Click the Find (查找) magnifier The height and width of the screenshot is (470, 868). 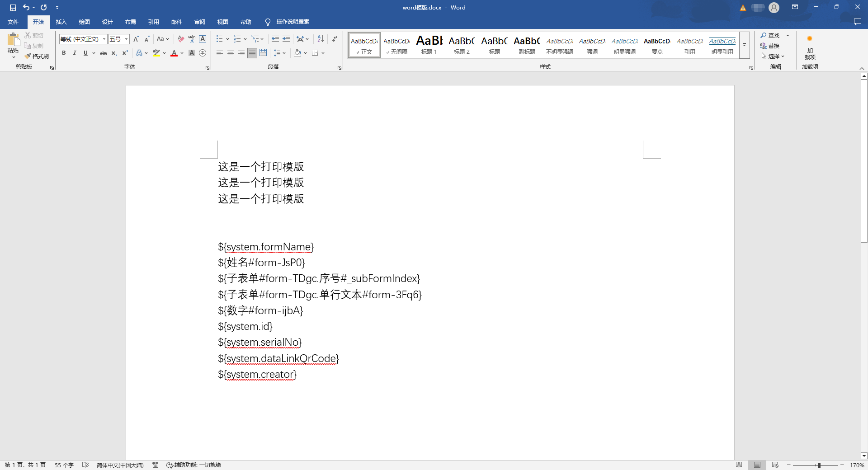pos(770,35)
